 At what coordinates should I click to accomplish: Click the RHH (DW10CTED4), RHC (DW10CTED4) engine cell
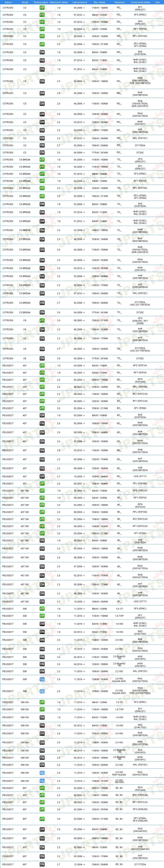click(x=140, y=691)
